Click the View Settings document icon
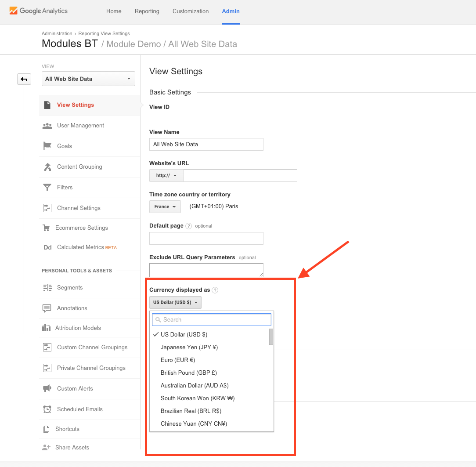Screen dimensions: 476x467 [47, 105]
